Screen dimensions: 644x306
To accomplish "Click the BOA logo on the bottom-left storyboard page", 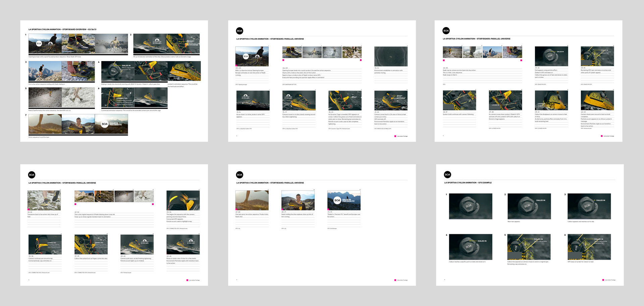I will coord(32,175).
